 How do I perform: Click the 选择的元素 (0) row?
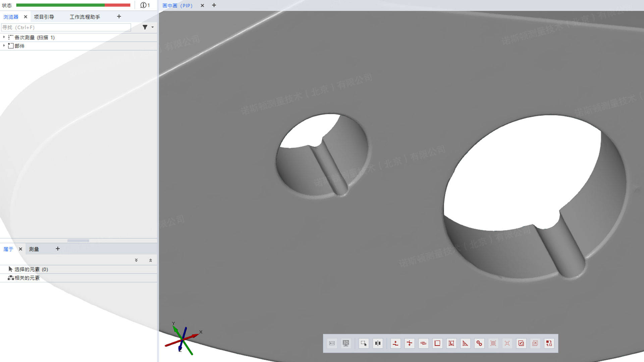(78, 269)
